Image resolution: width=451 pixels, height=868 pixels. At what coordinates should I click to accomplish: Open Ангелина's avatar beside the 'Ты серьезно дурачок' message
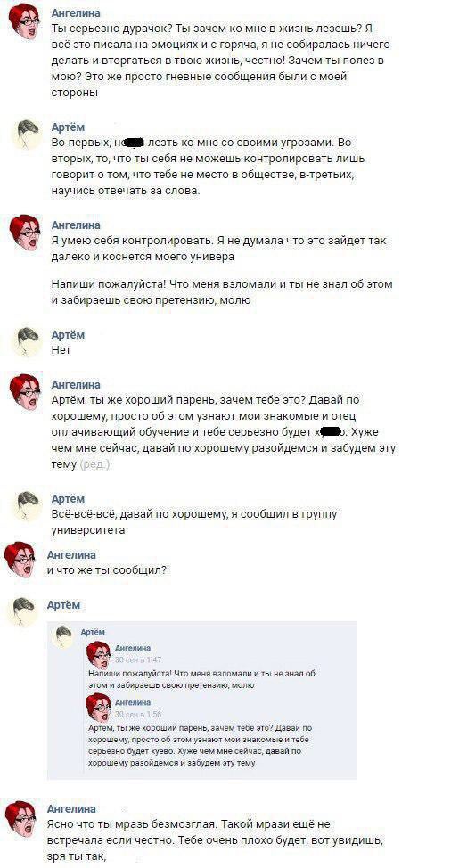(x=26, y=21)
